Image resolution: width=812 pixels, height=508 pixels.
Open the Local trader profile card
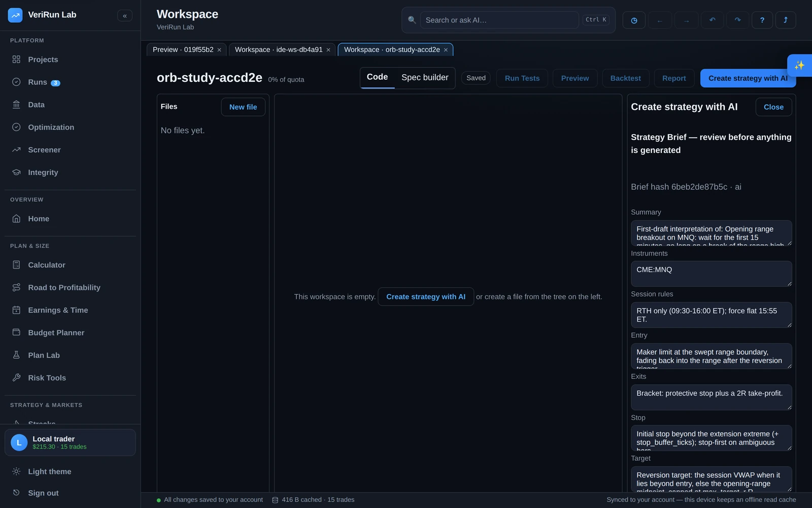pyautogui.click(x=70, y=442)
